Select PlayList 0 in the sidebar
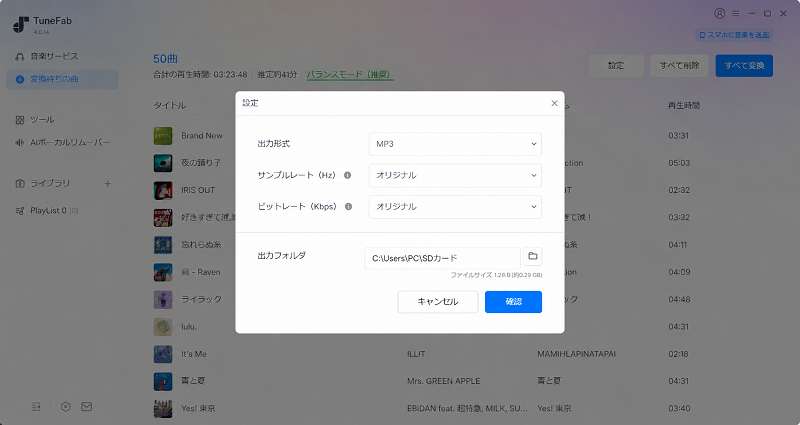 coord(48,210)
